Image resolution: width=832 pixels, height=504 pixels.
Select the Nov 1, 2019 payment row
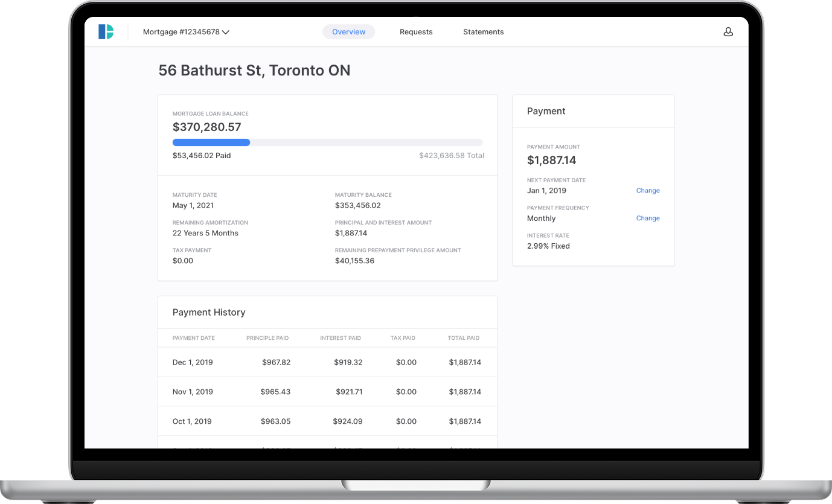pos(327,392)
